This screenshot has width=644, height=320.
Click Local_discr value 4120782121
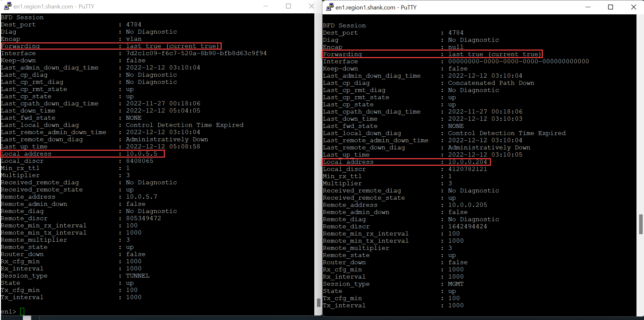tap(467, 169)
